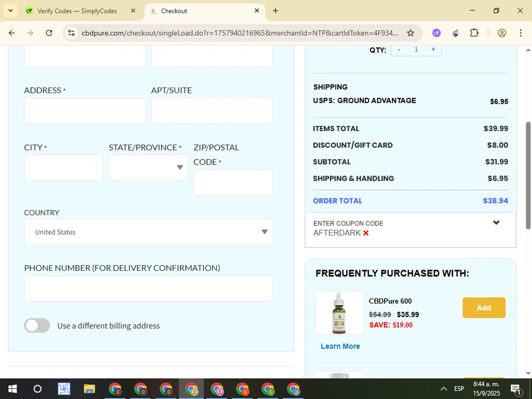Viewport: 532px width, 399px height.
Task: Open the tab search dropdown arrow
Action: 11,11
